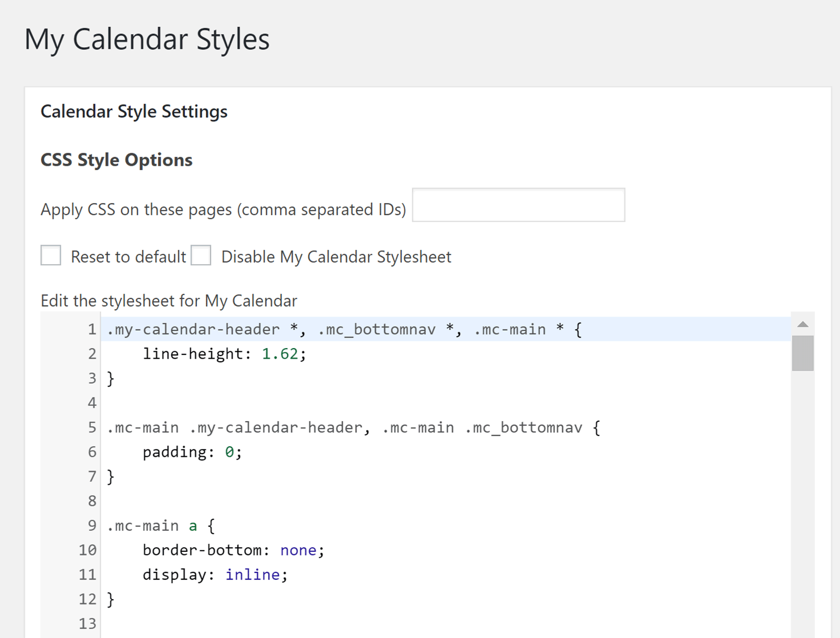Click the CSS Style Options heading
Viewport: 840px width, 638px height.
(117, 160)
